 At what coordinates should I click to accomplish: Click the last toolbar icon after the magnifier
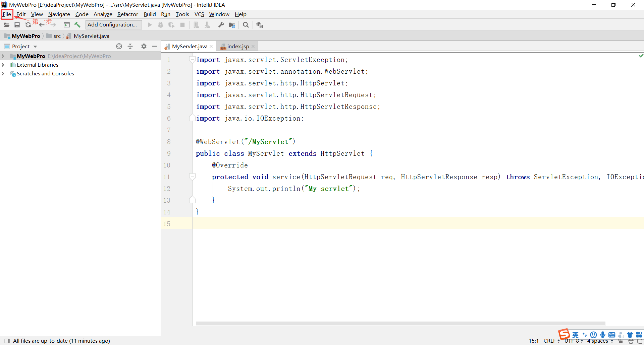pyautogui.click(x=260, y=25)
